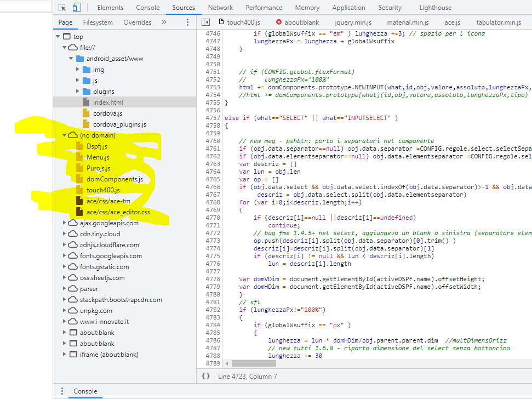Screen dimensions: 532x399
Task: Open the Filesystem tab
Action: pos(98,22)
